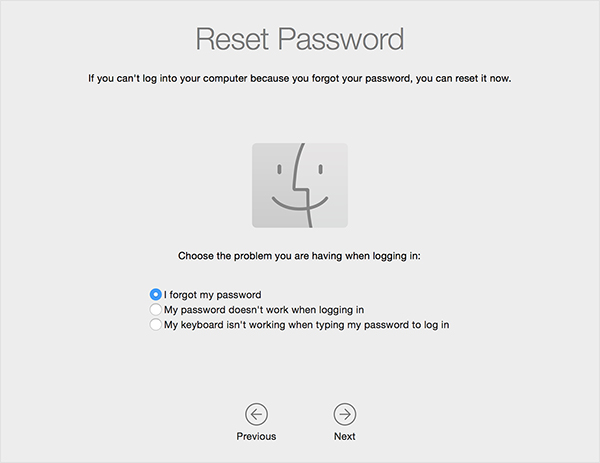The width and height of the screenshot is (600, 463).
Task: Click My password doesn't work when logging in text
Action: tap(264, 310)
